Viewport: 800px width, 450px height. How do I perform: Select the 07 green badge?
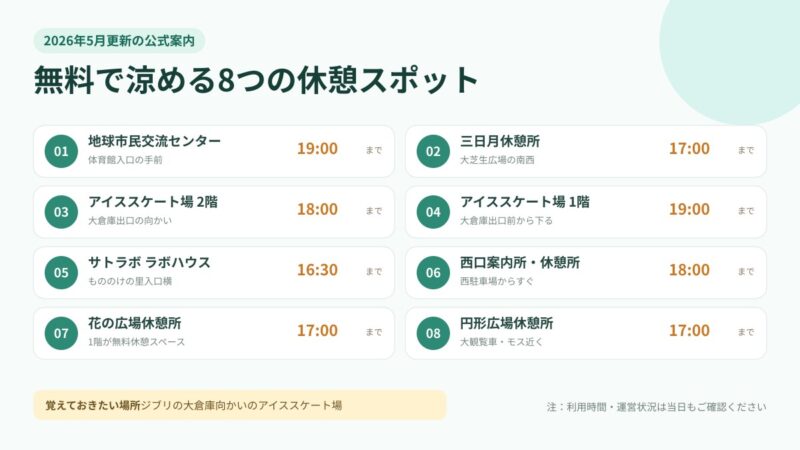click(x=61, y=333)
